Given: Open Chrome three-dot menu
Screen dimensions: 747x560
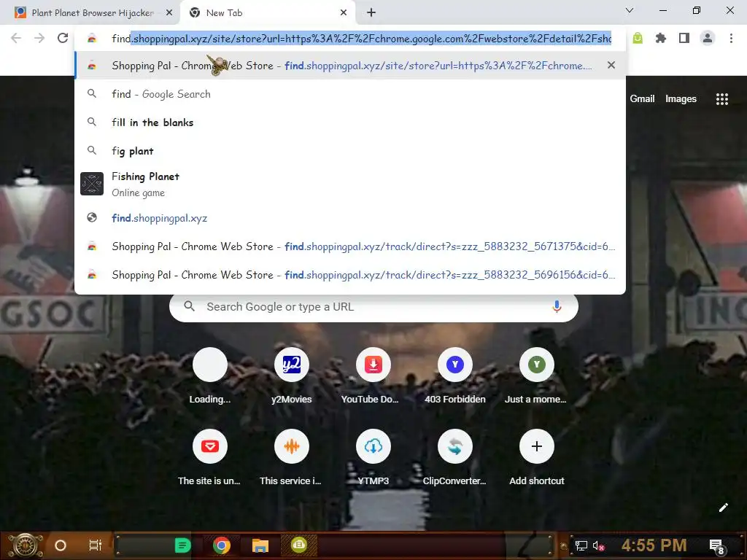Looking at the screenshot, I should [x=731, y=38].
